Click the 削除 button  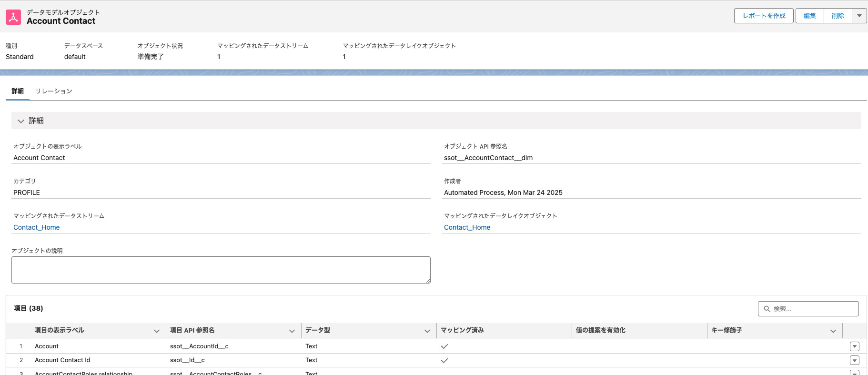838,16
